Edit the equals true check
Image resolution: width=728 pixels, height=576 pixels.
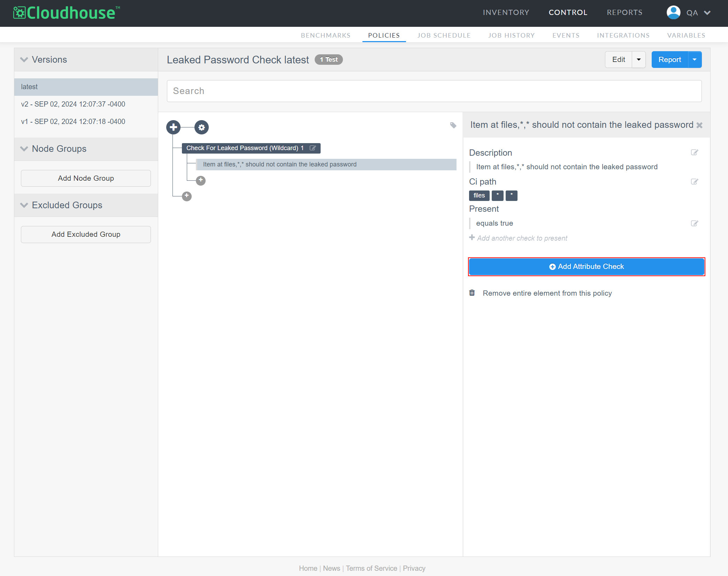(695, 223)
